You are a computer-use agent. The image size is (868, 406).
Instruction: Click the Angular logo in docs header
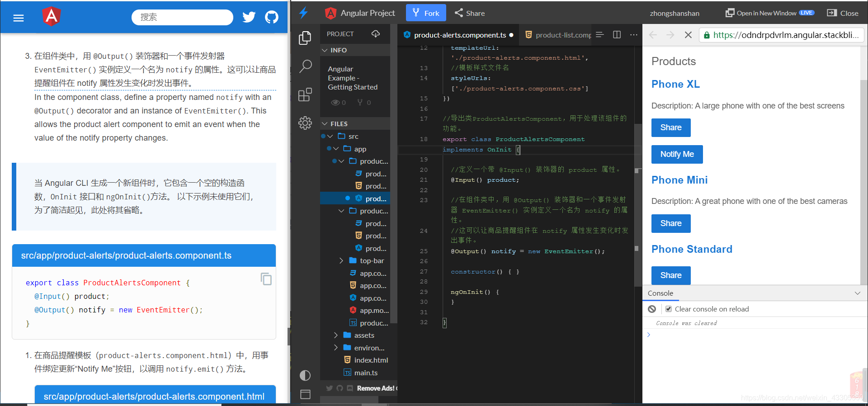pos(52,16)
